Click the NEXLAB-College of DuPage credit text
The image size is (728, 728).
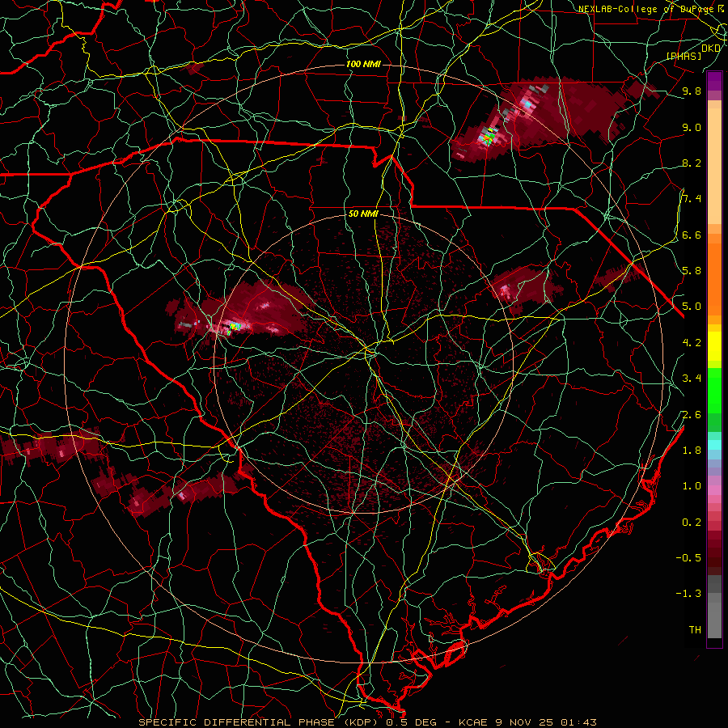click(x=645, y=9)
